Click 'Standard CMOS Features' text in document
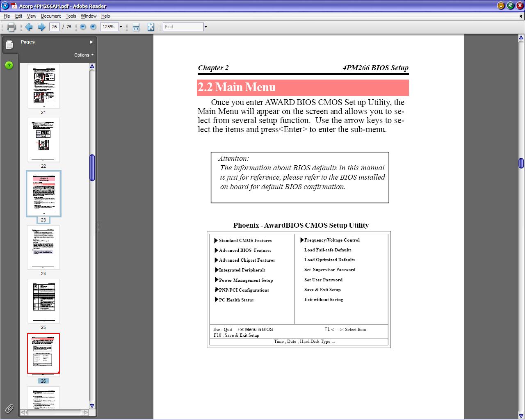This screenshot has width=525, height=420. click(x=245, y=240)
